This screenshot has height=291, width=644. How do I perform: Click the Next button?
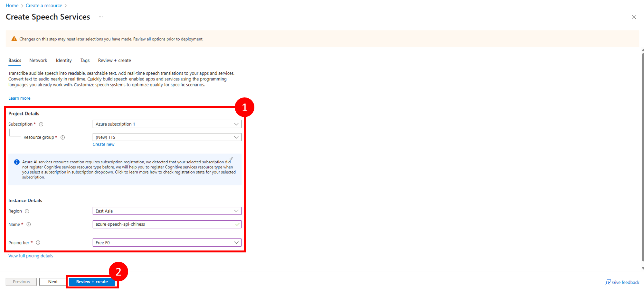pos(53,282)
